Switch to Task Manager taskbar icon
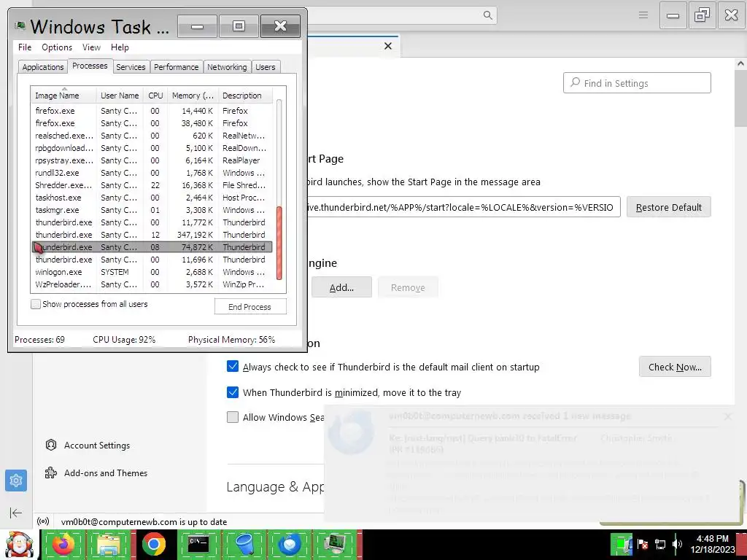Viewport: 747px width, 560px height. [336, 544]
